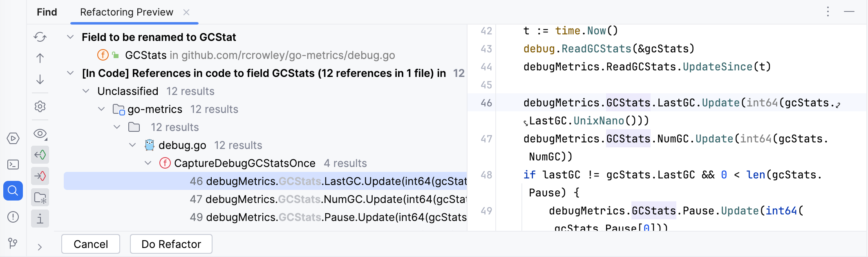Click the Rerun refresh icon
868x257 pixels.
pos(40,37)
